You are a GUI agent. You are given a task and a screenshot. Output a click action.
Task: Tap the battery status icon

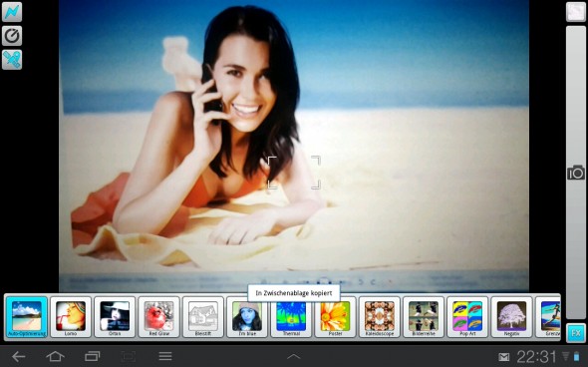(x=576, y=356)
